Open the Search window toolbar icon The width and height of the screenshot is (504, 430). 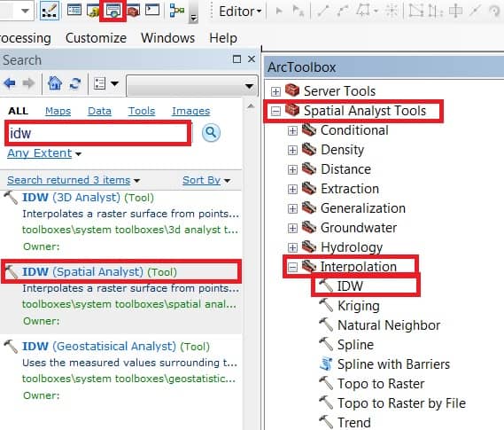112,11
